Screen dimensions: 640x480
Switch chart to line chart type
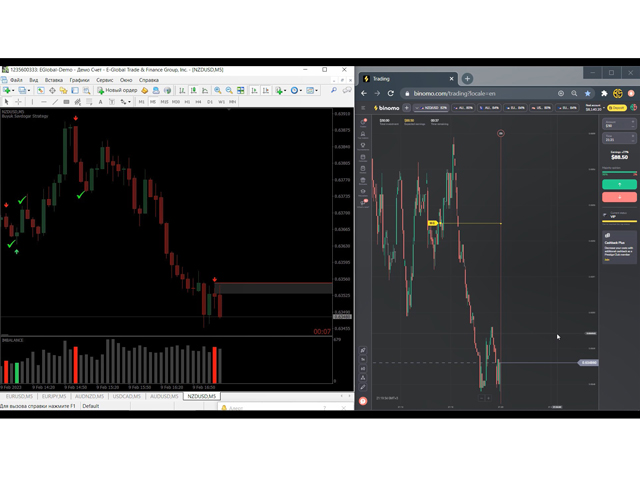point(205,90)
